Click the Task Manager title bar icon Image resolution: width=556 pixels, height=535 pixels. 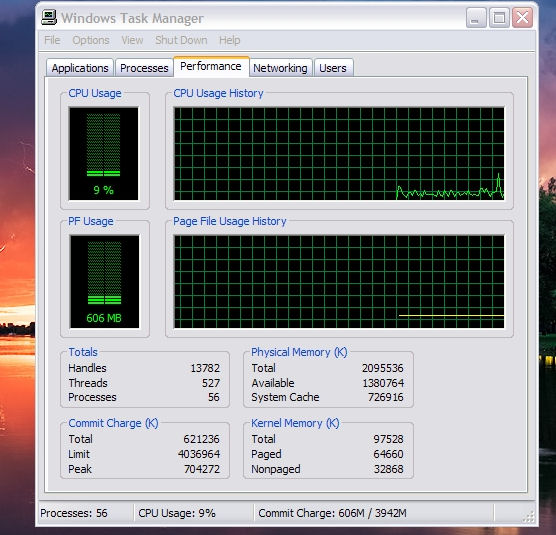(49, 18)
